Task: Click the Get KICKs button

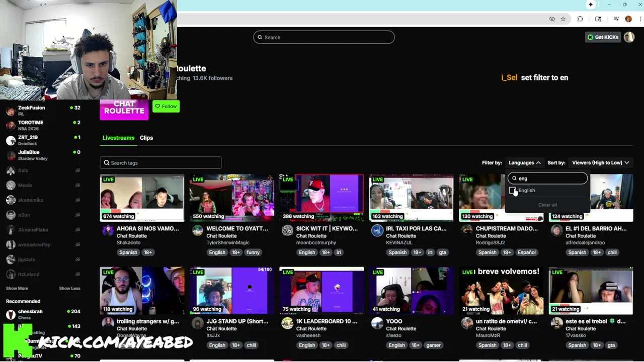Action: tap(603, 37)
